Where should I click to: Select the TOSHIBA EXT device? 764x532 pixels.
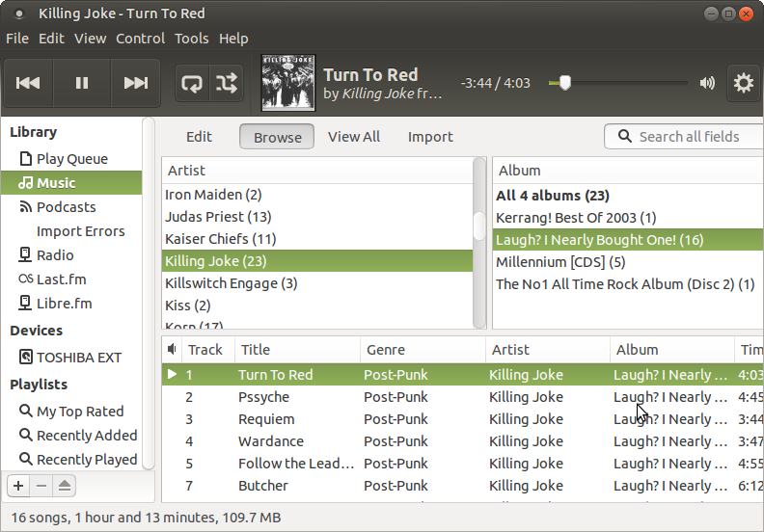(x=71, y=358)
